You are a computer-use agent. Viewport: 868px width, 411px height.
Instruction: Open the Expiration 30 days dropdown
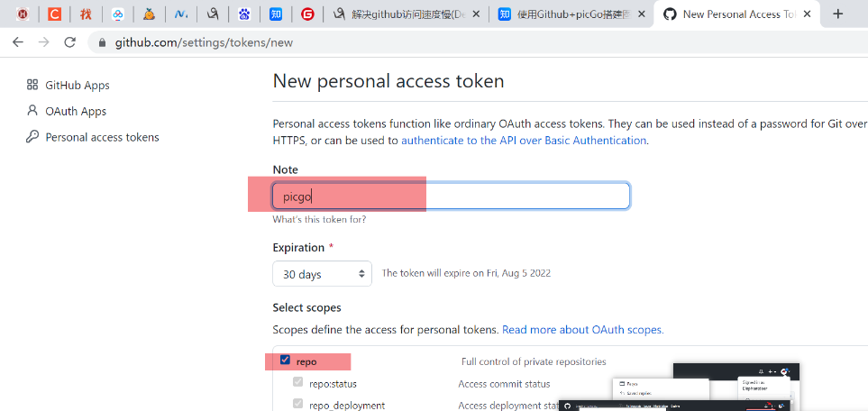pyautogui.click(x=322, y=274)
